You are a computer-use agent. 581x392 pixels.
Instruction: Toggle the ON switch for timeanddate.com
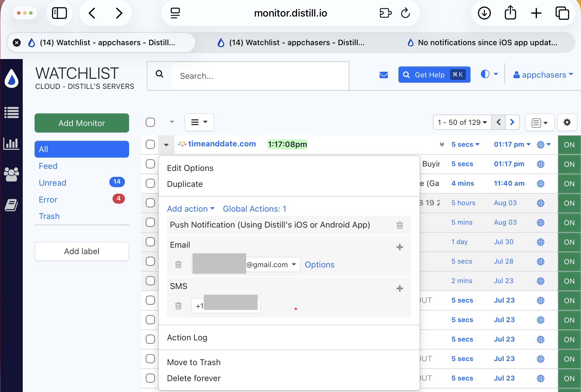tap(569, 145)
